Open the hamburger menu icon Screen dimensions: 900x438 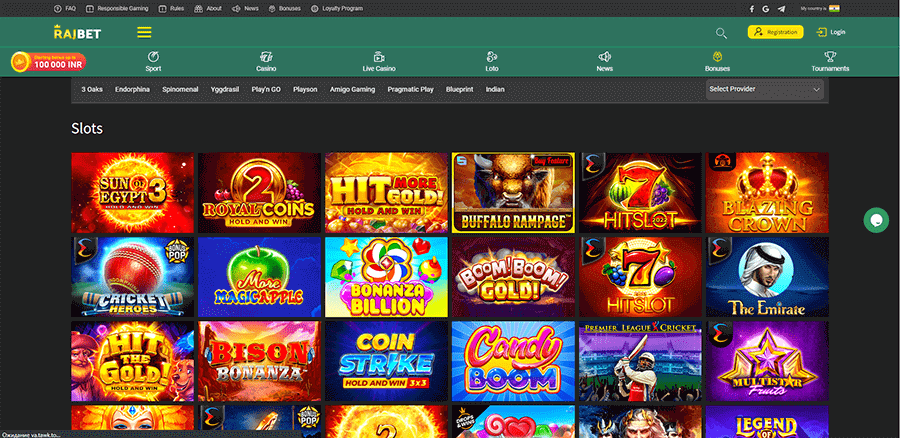(x=144, y=33)
